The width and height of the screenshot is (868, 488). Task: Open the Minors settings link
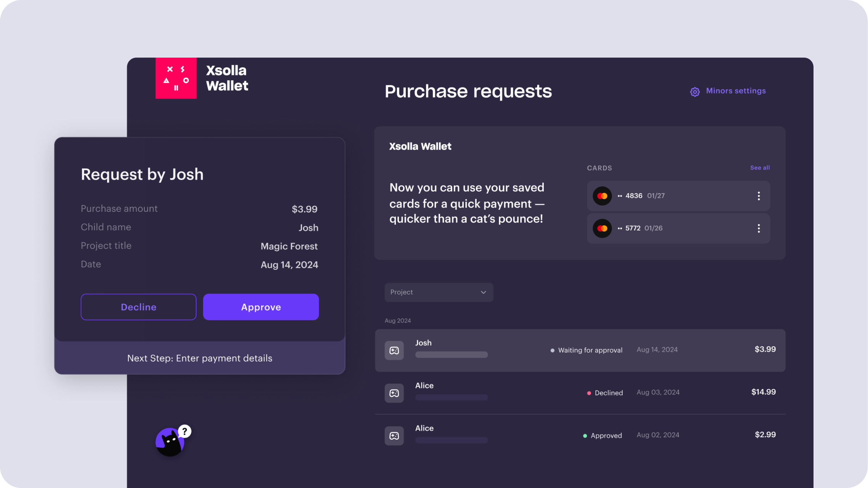pyautogui.click(x=735, y=91)
